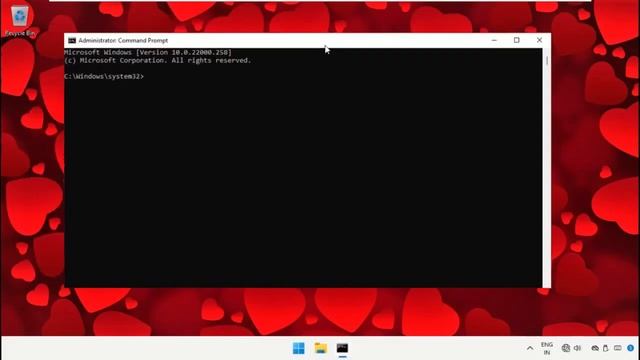Click the Microsoft Corporation copyright line

(158, 60)
